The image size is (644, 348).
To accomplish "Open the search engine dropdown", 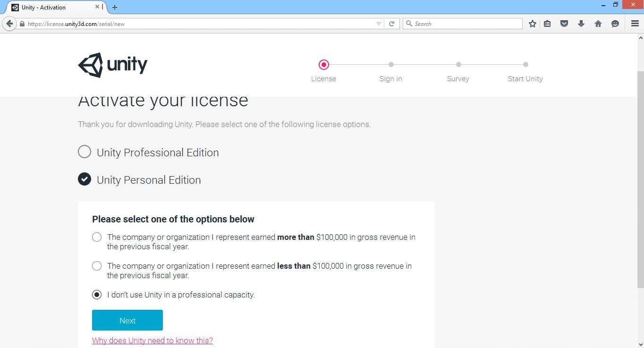I will pos(410,23).
